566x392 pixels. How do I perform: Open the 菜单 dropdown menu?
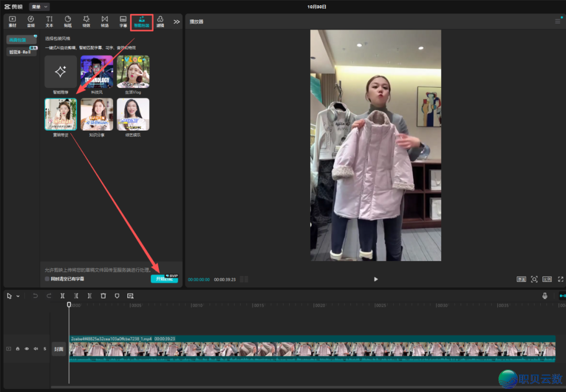click(39, 7)
